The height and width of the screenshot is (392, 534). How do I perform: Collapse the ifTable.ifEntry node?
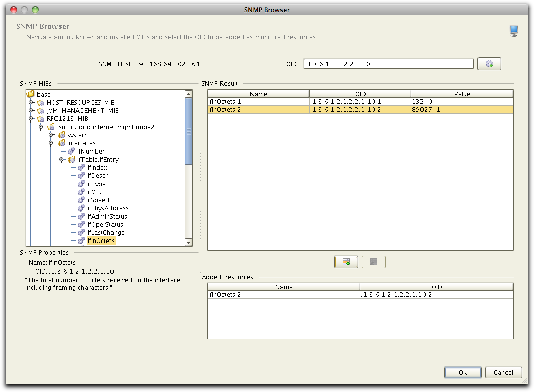coord(61,159)
